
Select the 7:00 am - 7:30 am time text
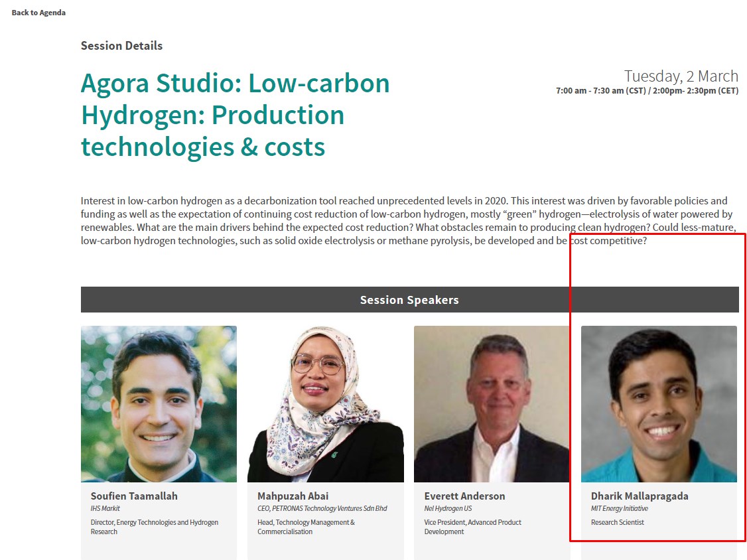[647, 90]
